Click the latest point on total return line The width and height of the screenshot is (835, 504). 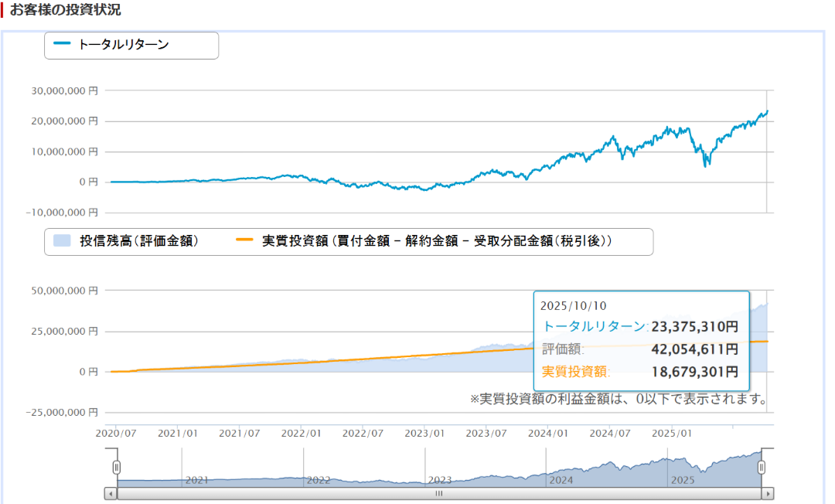[766, 111]
